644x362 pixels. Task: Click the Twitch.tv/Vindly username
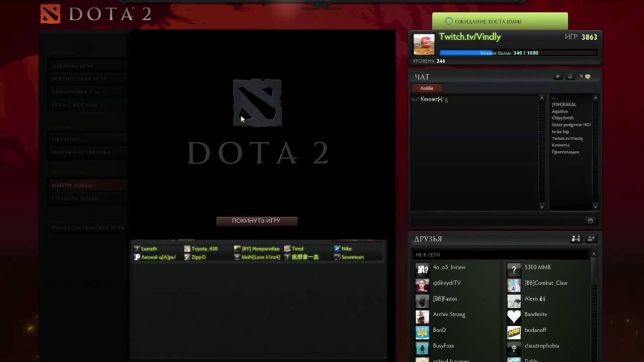click(x=470, y=37)
